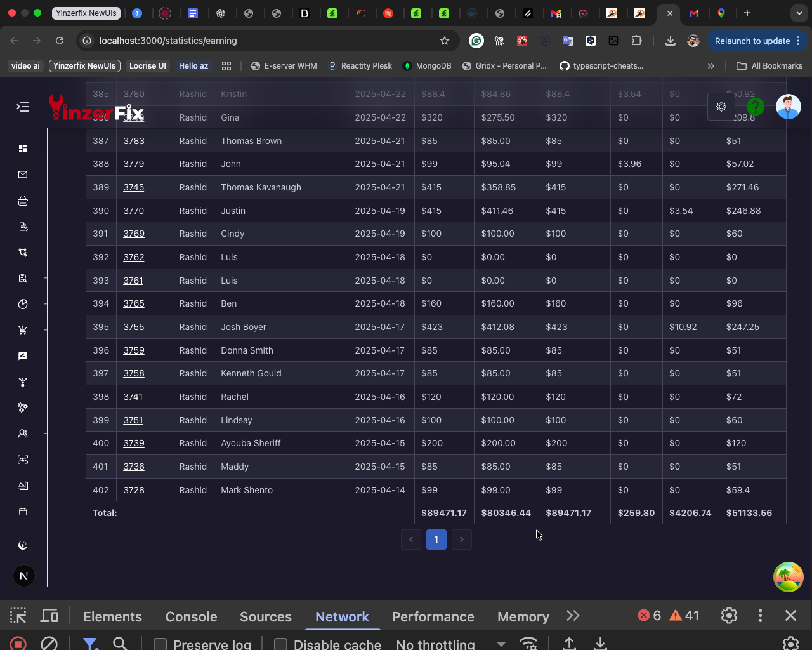Expand hidden bookmarks with the double chevron
The image size is (812, 650).
[x=711, y=65]
